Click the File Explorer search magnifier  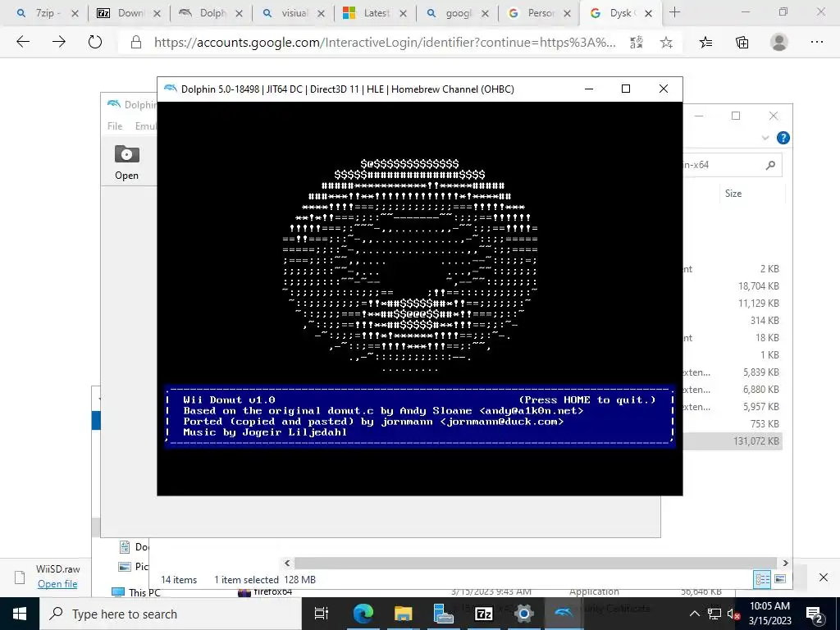(x=770, y=165)
